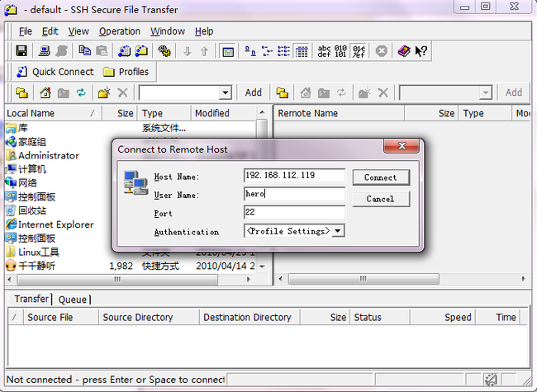Open the Profiles folder button
Image resolution: width=537 pixels, height=392 pixels.
point(126,72)
